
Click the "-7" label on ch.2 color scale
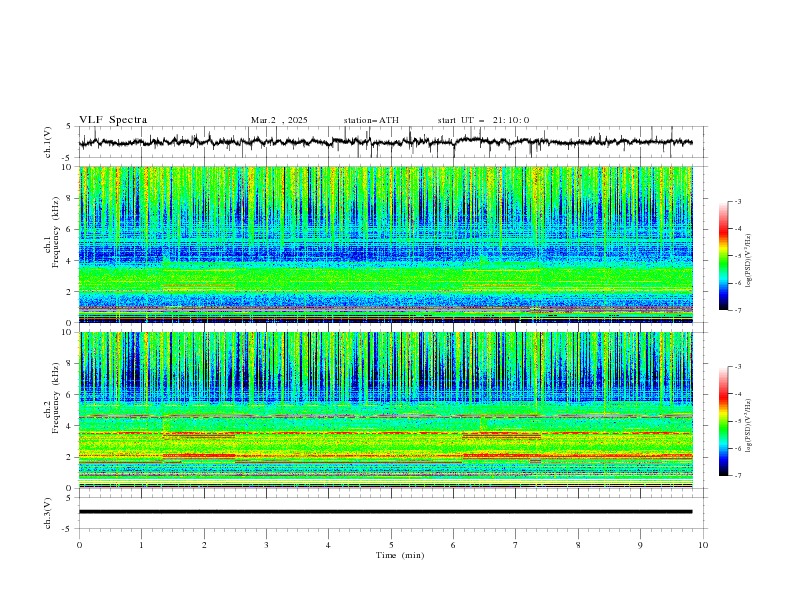point(737,476)
